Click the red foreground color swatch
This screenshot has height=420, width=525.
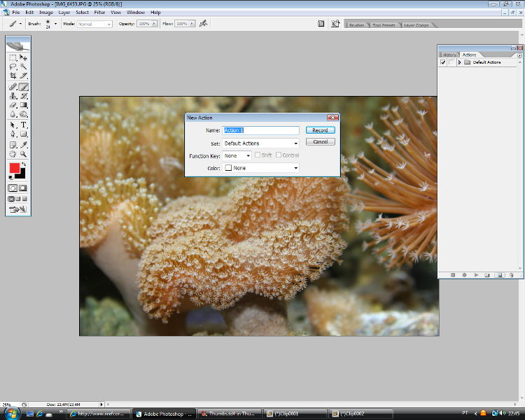[14, 168]
